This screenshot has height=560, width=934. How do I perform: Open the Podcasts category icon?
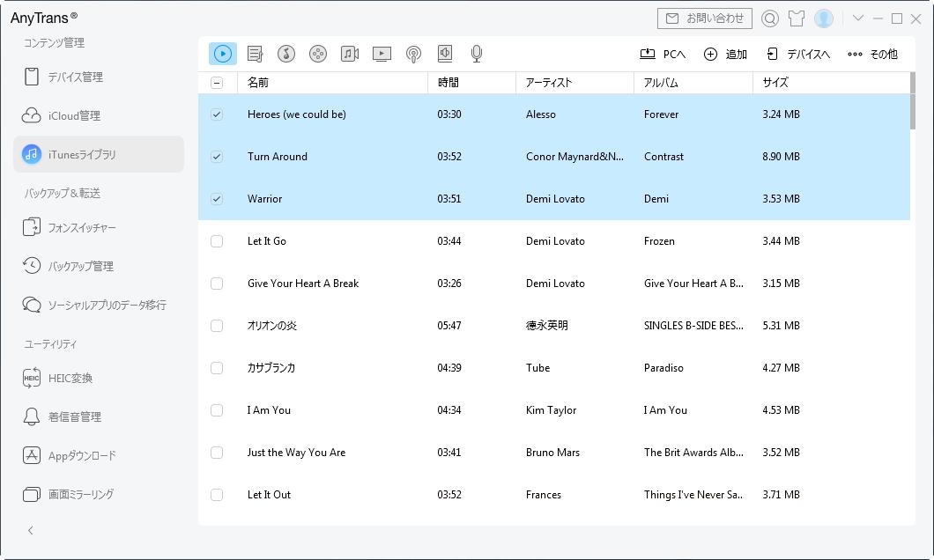click(413, 55)
